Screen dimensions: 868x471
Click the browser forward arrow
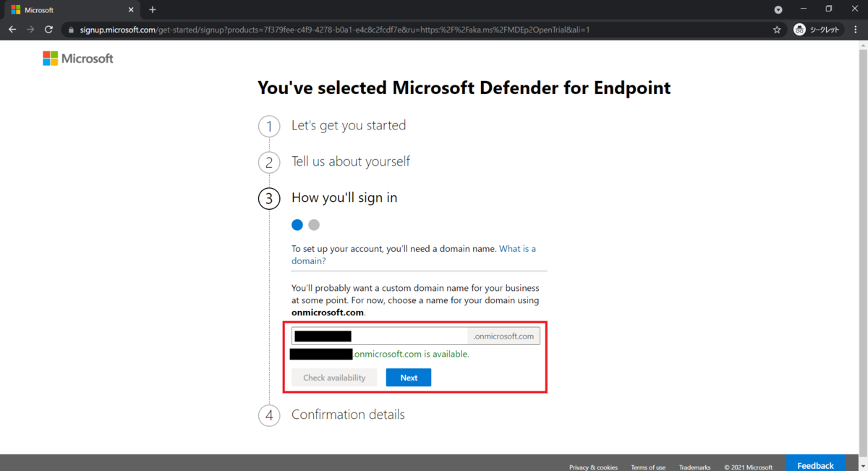30,30
